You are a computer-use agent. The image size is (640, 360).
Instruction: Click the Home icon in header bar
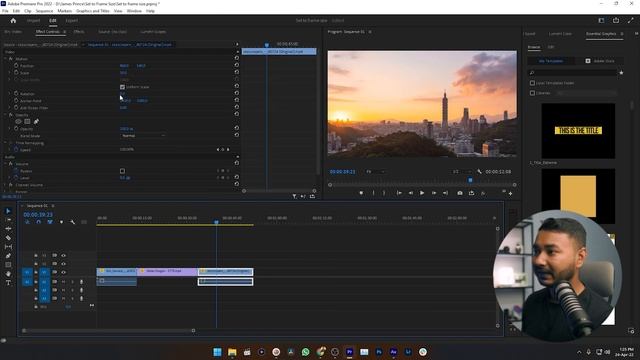pos(13,20)
